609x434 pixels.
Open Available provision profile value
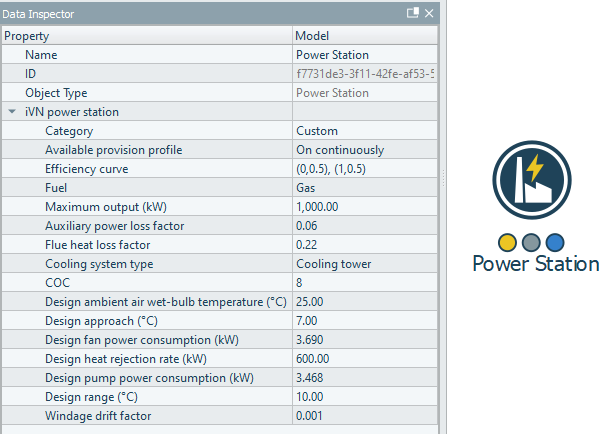coord(365,150)
